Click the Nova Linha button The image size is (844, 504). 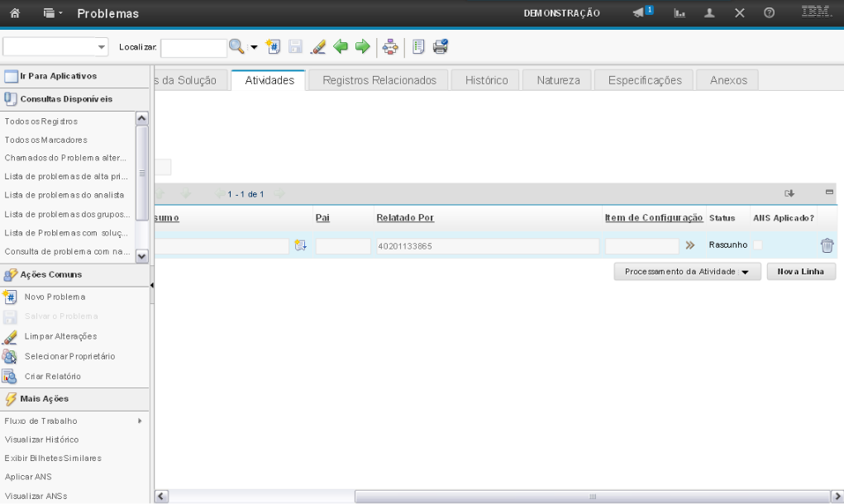[x=800, y=272]
